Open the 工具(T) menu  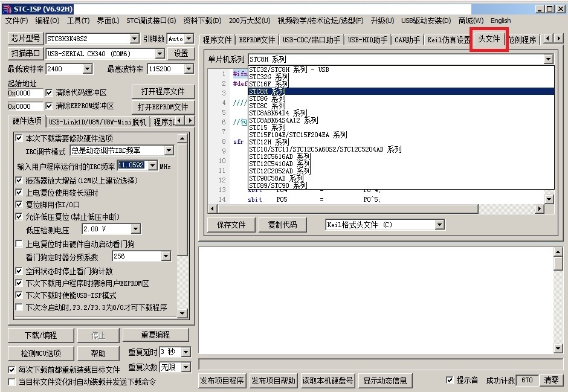click(78, 21)
